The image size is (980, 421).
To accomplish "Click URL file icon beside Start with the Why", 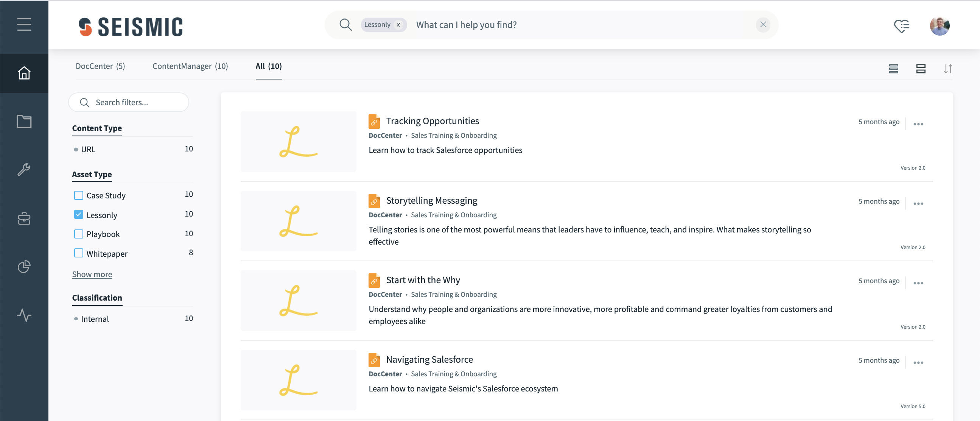I will point(374,281).
